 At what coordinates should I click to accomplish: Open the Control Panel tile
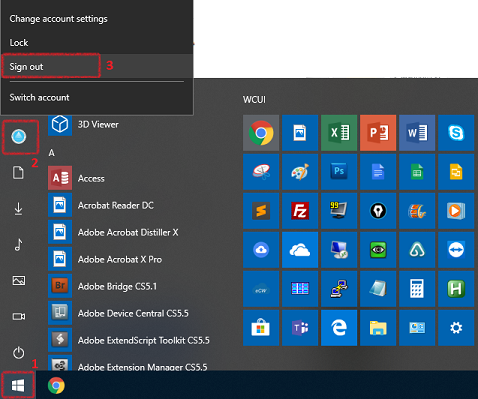click(x=417, y=328)
